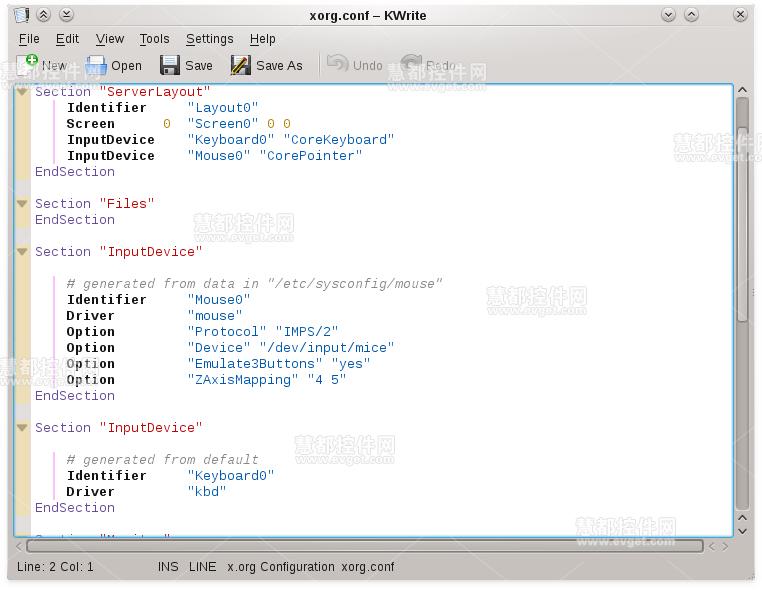762x590 pixels.
Task: Click the "Screen0" value
Action: 223,124
